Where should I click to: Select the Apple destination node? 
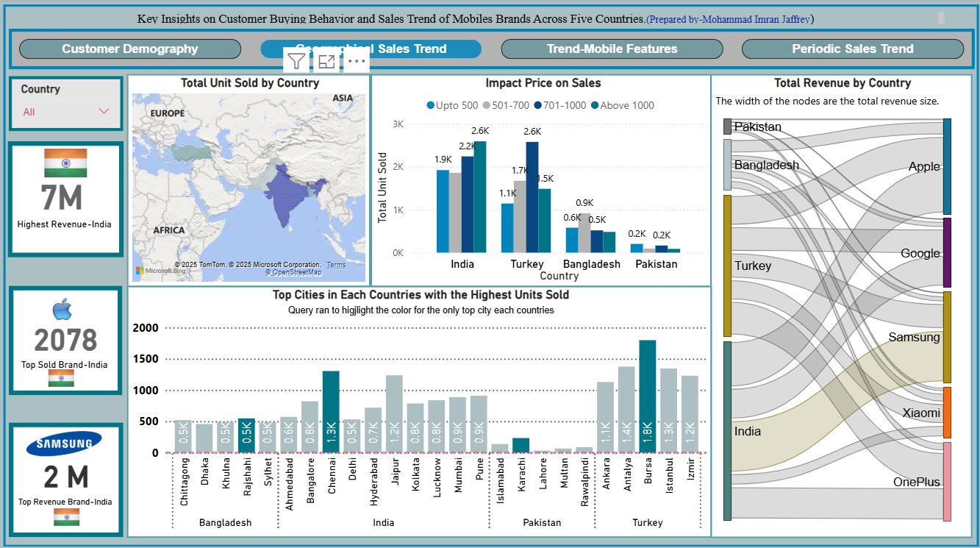click(x=948, y=166)
